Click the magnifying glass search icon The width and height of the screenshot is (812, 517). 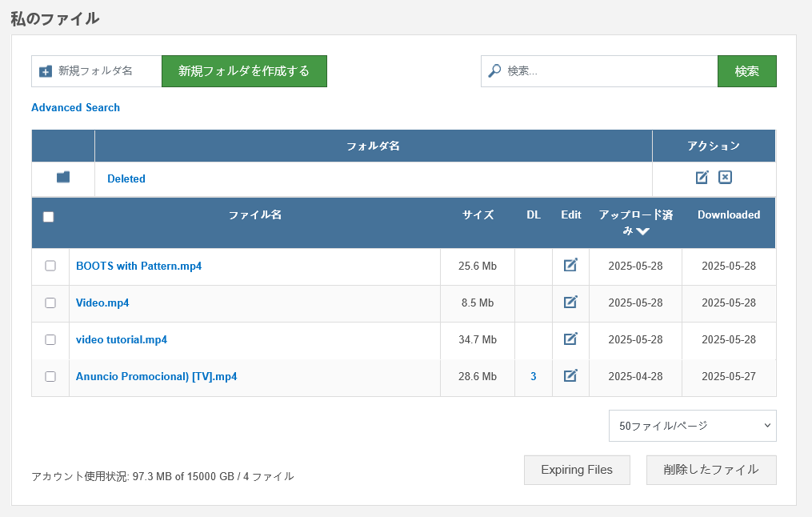(494, 70)
